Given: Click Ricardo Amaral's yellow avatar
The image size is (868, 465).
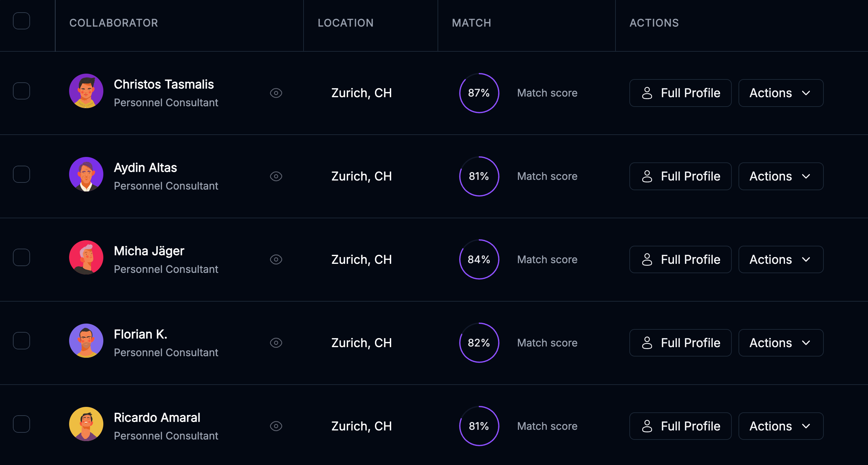Looking at the screenshot, I should [x=86, y=424].
